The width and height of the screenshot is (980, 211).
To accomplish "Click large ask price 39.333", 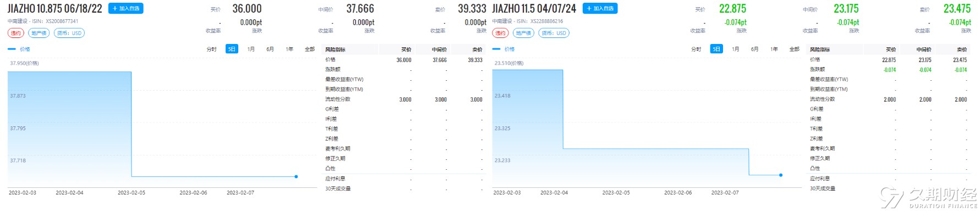I will [472, 9].
